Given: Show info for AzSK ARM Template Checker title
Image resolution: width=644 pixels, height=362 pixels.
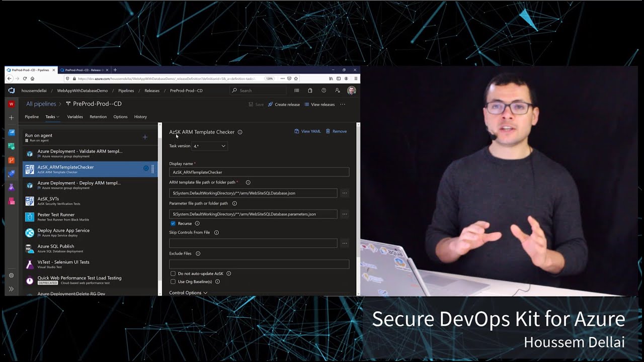Looking at the screenshot, I should coord(240,132).
